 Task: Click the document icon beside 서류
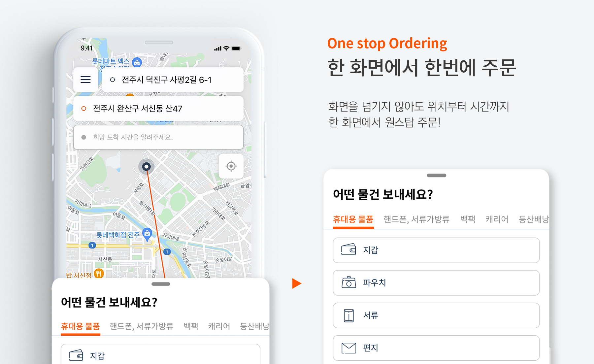click(x=349, y=315)
